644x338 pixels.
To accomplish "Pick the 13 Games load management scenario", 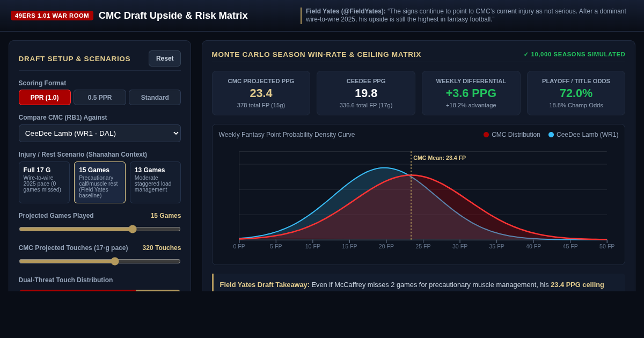I will [155, 182].
